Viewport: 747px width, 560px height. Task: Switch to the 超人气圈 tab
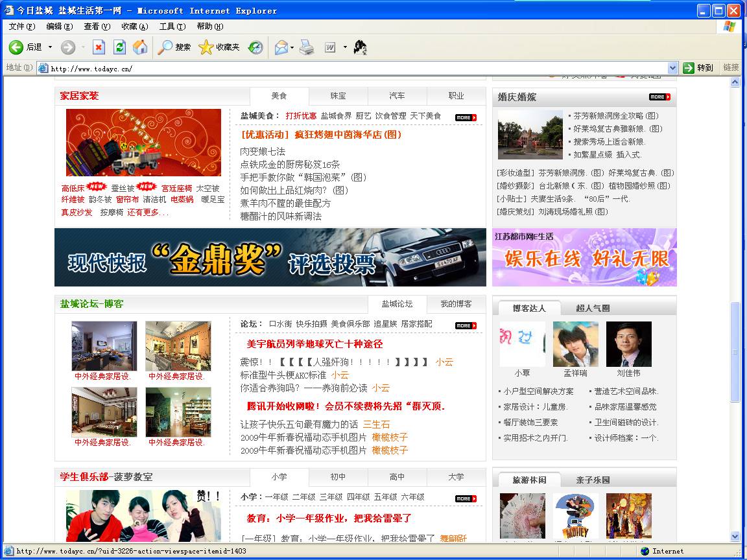coord(593,308)
